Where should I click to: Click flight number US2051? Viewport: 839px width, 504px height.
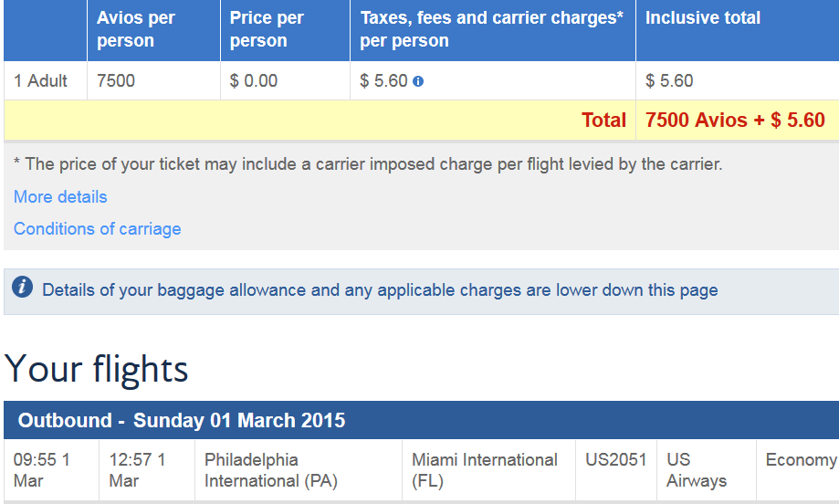(x=616, y=459)
